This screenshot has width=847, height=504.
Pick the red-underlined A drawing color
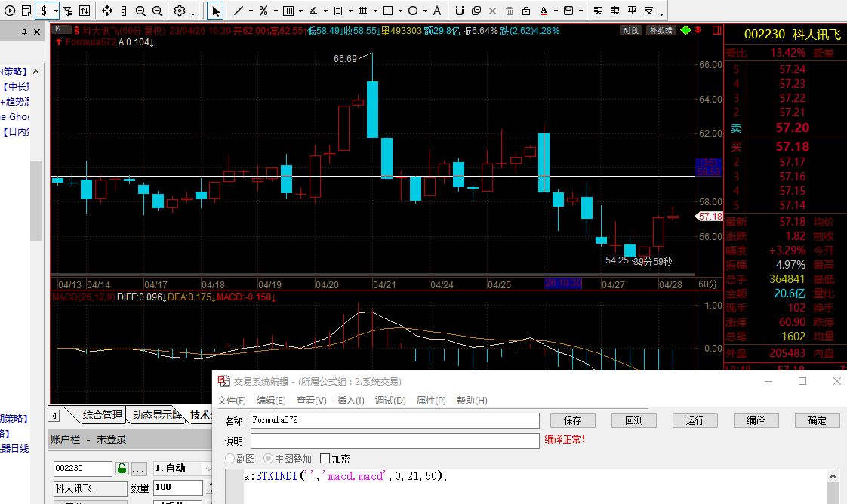click(x=544, y=11)
